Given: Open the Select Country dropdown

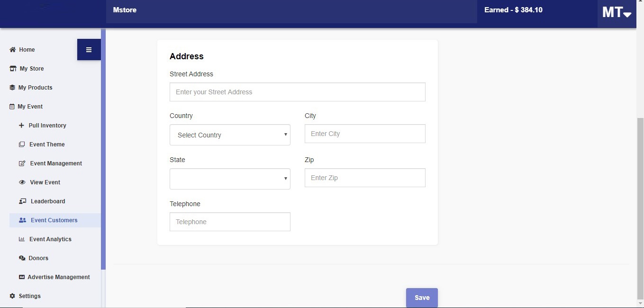Looking at the screenshot, I should click(x=230, y=135).
